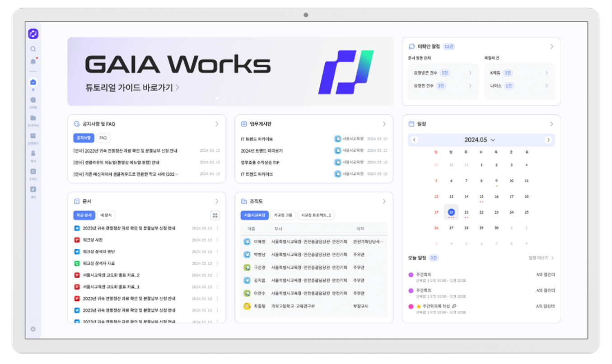
Task: Click 구은경 green avatar in organization chart
Action: click(247, 267)
